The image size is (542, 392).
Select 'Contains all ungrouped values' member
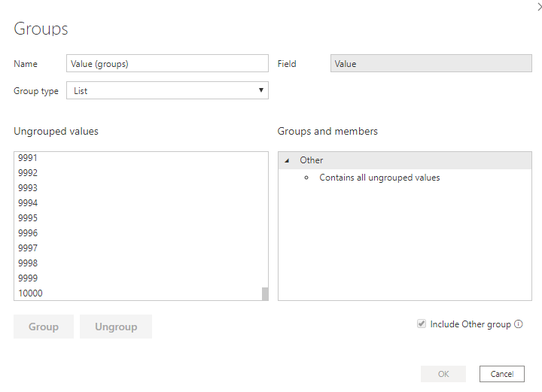[379, 178]
